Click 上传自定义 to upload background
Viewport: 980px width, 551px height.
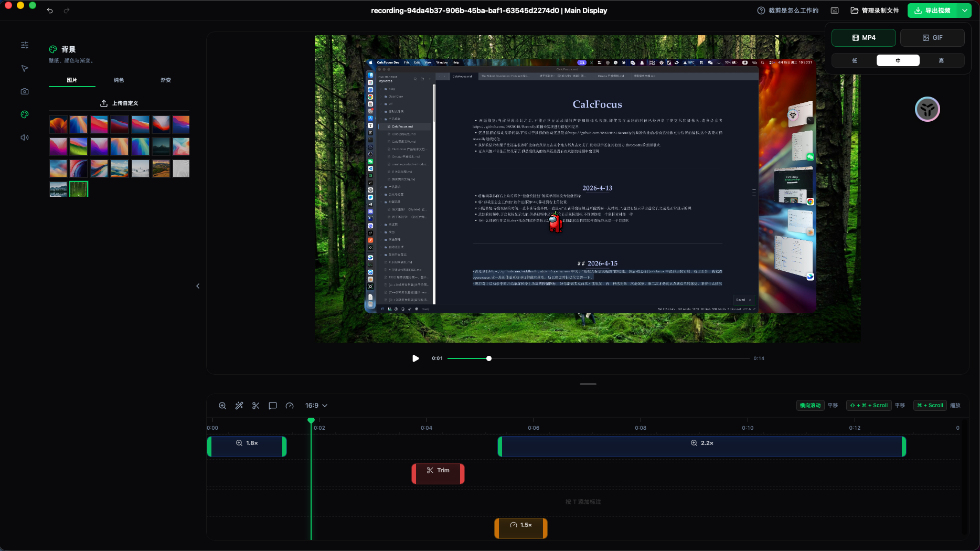click(x=119, y=103)
